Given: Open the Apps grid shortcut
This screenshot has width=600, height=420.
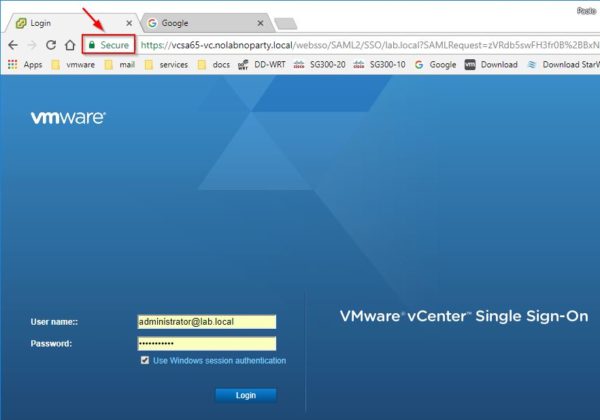Looking at the screenshot, I should 25,65.
